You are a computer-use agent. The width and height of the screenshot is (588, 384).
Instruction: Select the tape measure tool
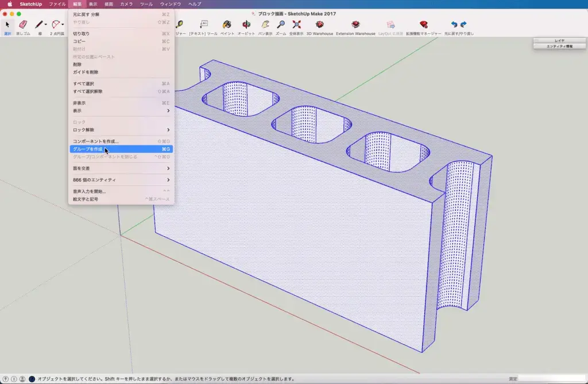click(180, 25)
